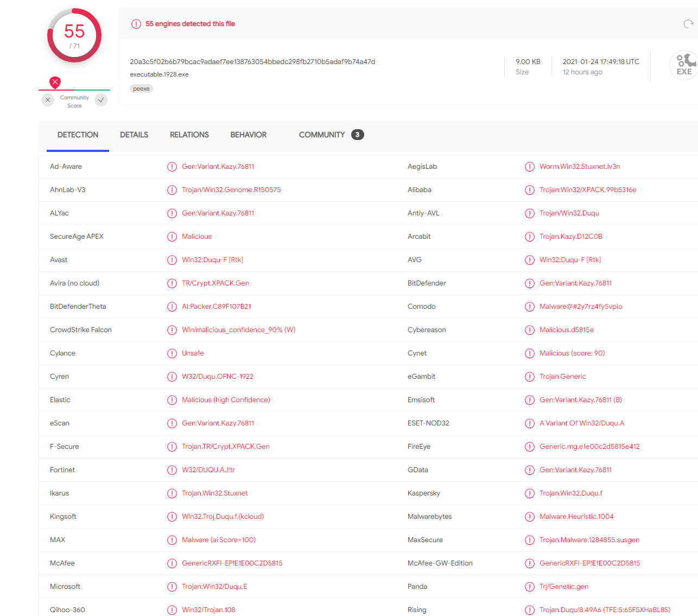The image size is (698, 616).
Task: Click alert icon for AhnLab-V3 detection
Action: 172,190
